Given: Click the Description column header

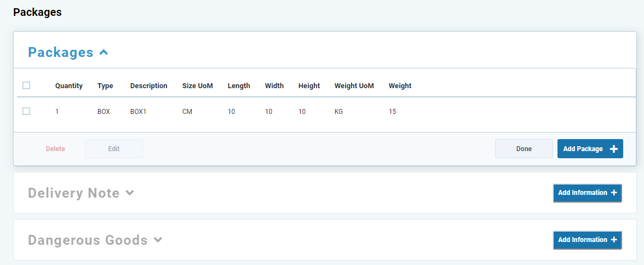Looking at the screenshot, I should coord(148,86).
